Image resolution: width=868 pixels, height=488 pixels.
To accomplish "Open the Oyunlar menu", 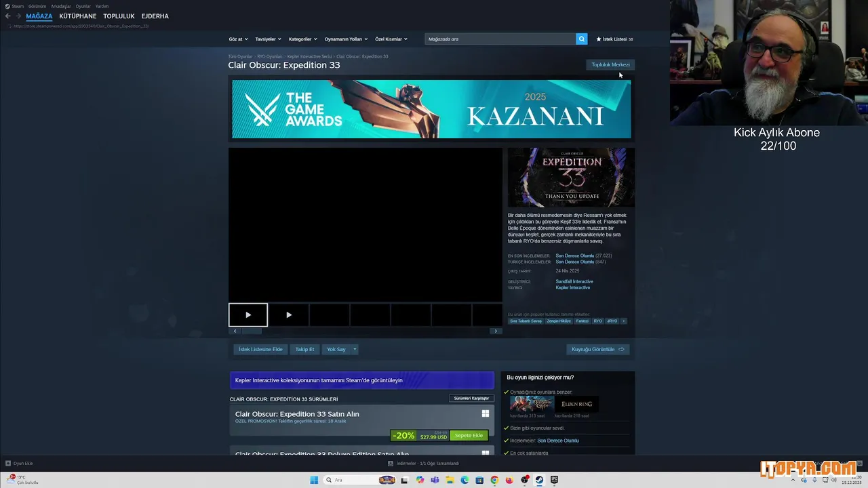I will (83, 6).
